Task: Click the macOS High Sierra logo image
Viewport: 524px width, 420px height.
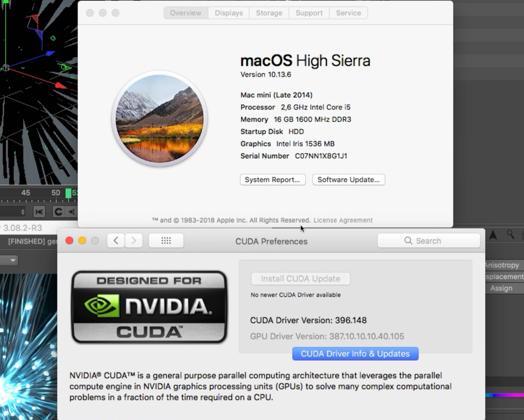Action: 160,119
